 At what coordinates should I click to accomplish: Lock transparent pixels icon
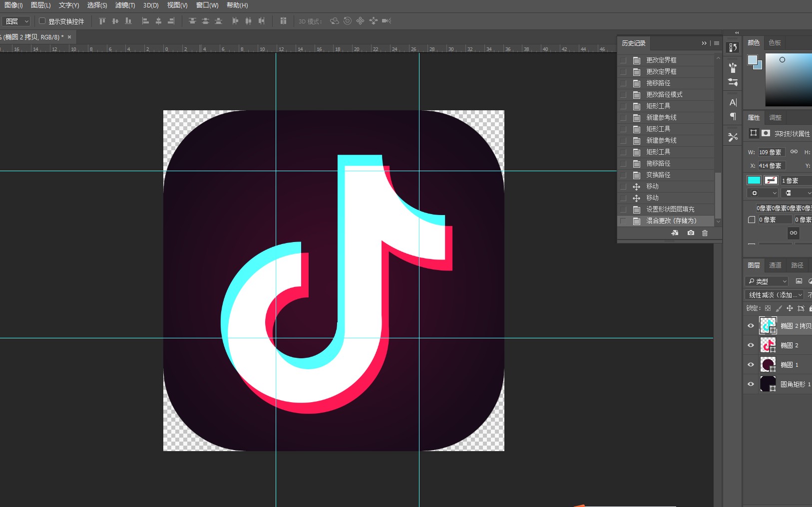click(768, 308)
